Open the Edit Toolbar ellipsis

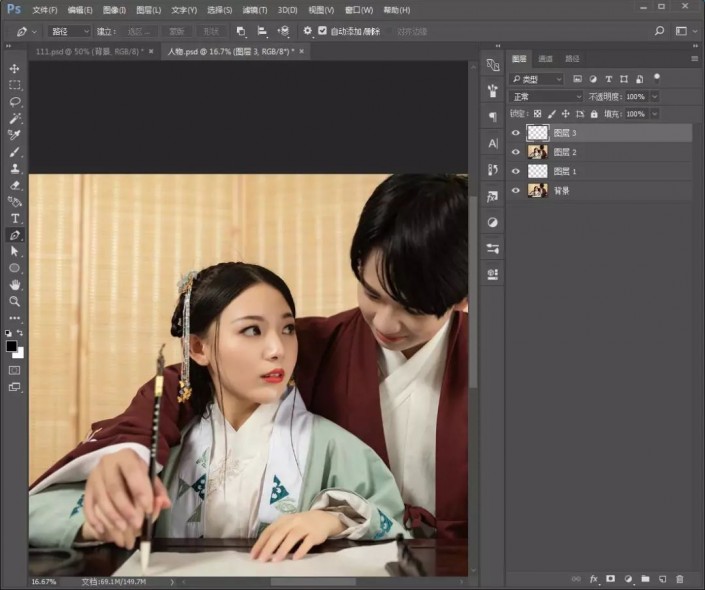14,318
